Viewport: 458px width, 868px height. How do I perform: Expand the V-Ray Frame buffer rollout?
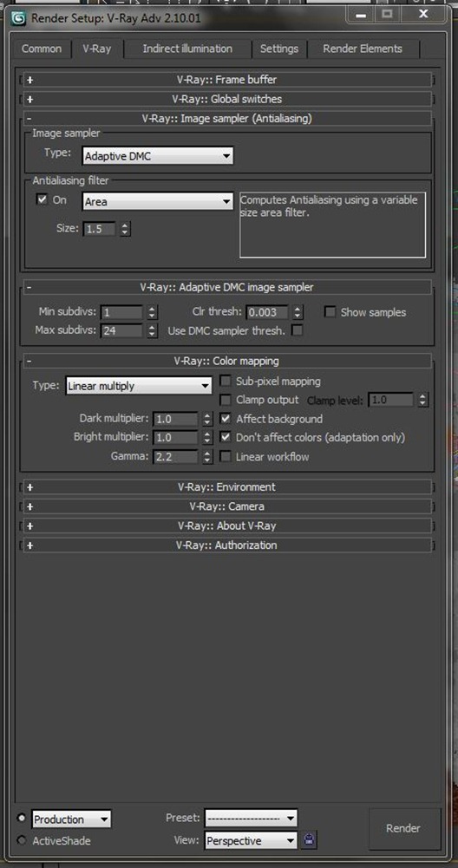point(227,80)
